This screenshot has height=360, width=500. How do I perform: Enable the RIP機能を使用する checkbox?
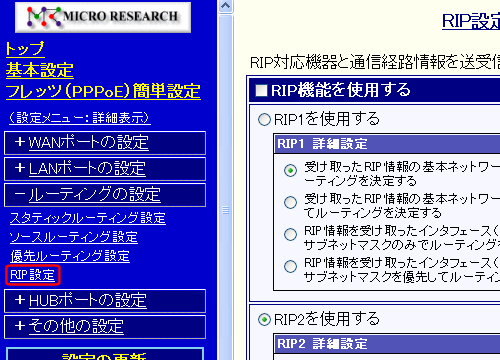[261, 90]
